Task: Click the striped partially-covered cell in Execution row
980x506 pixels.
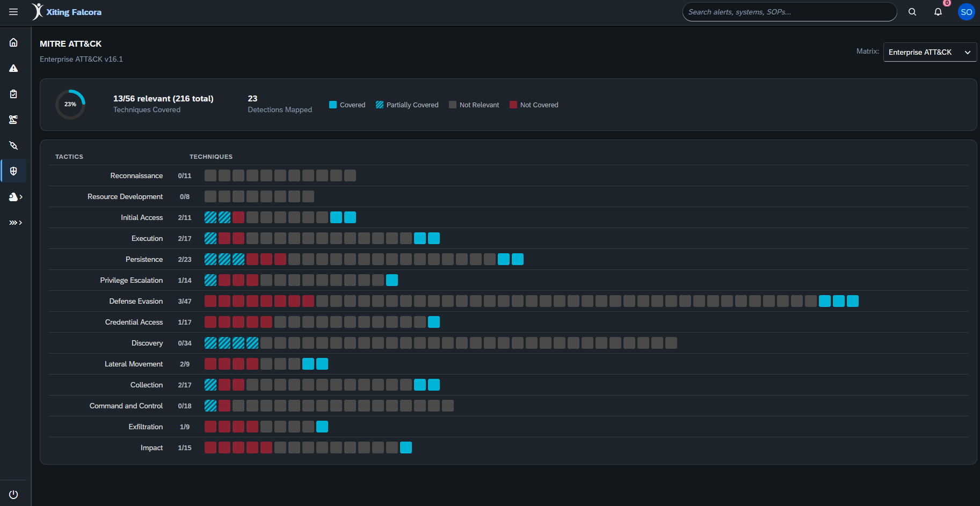Action: coord(210,238)
